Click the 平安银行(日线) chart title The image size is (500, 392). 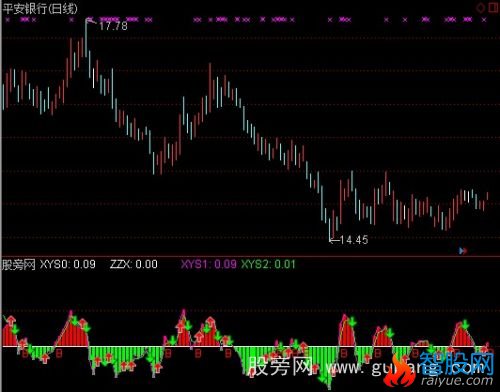click(x=40, y=9)
